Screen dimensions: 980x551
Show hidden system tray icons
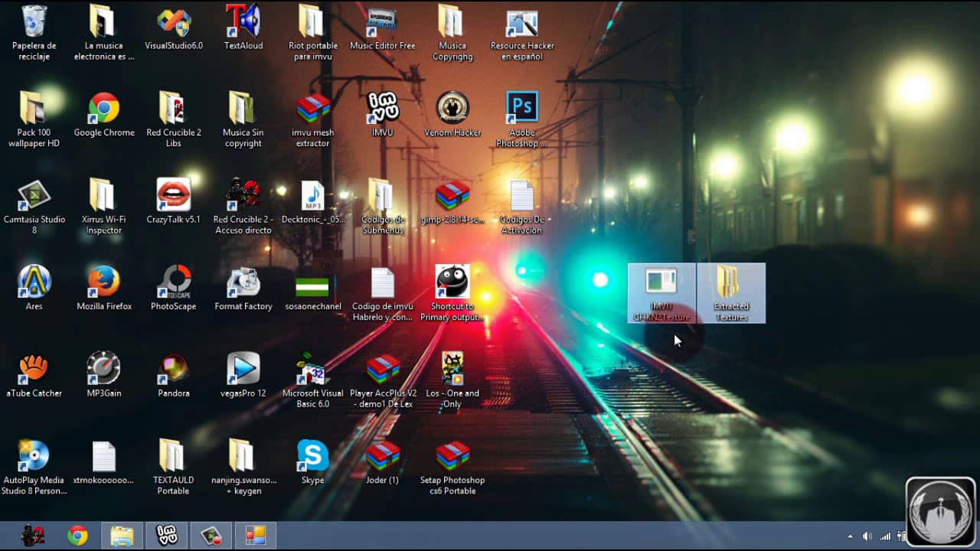point(849,536)
